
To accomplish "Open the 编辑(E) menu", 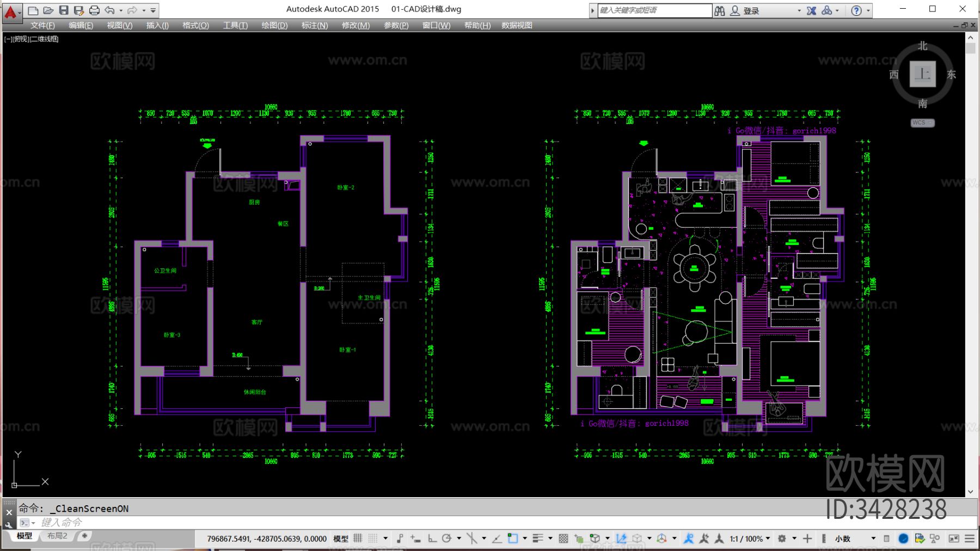I will tap(81, 26).
